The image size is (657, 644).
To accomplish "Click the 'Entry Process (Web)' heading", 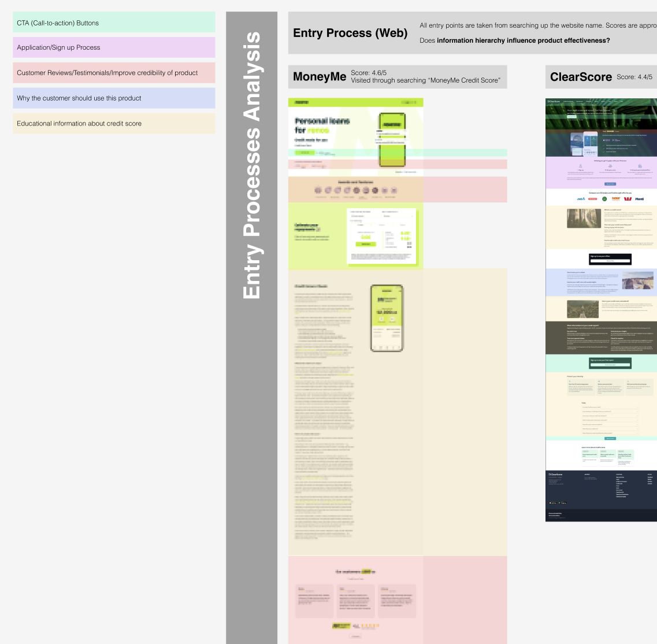I will pos(350,33).
